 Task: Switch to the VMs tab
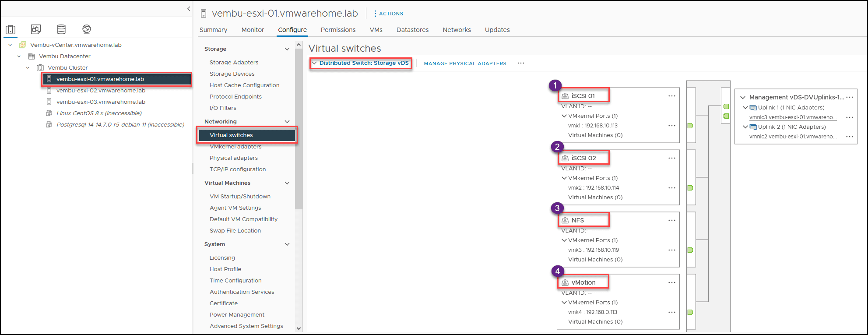click(376, 30)
